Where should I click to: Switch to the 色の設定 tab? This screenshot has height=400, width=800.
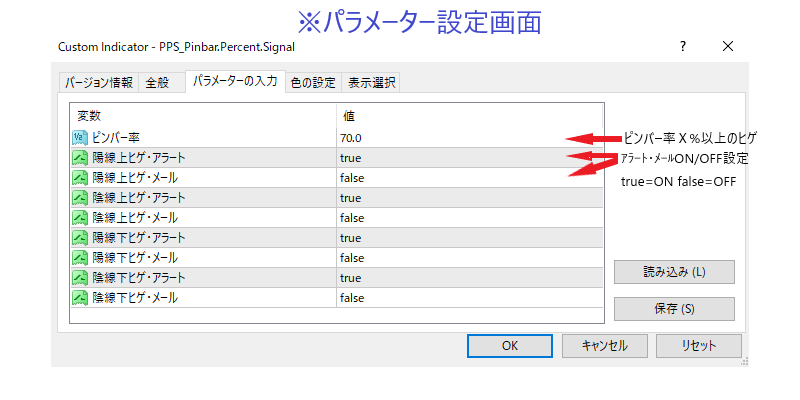[313, 82]
